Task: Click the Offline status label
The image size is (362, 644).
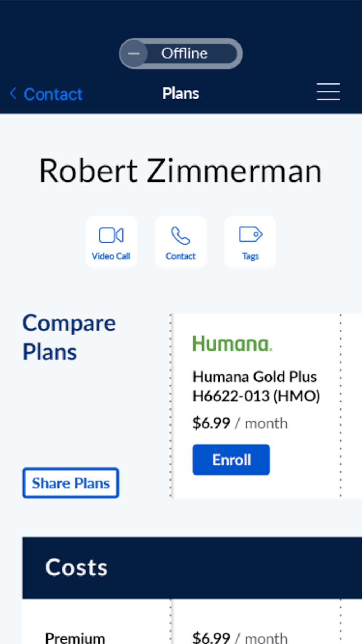Action: [x=184, y=54]
